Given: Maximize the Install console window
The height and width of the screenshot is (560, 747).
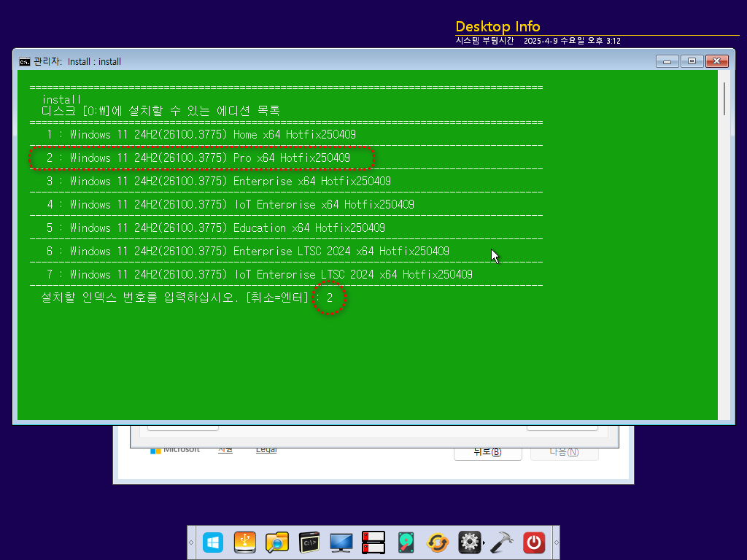Looking at the screenshot, I should (692, 61).
